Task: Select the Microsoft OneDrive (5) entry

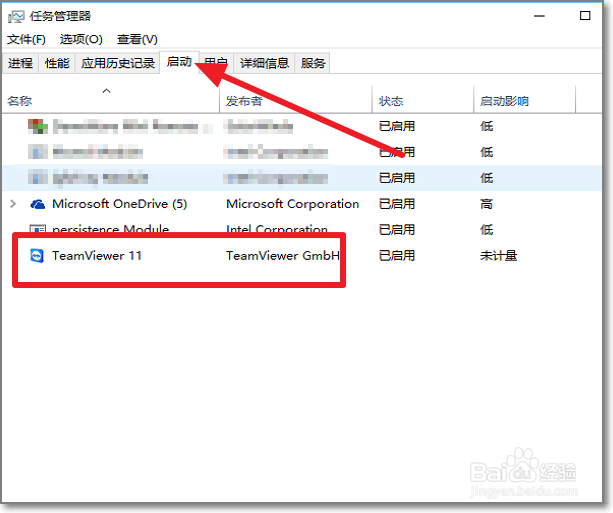Action: pos(120,204)
